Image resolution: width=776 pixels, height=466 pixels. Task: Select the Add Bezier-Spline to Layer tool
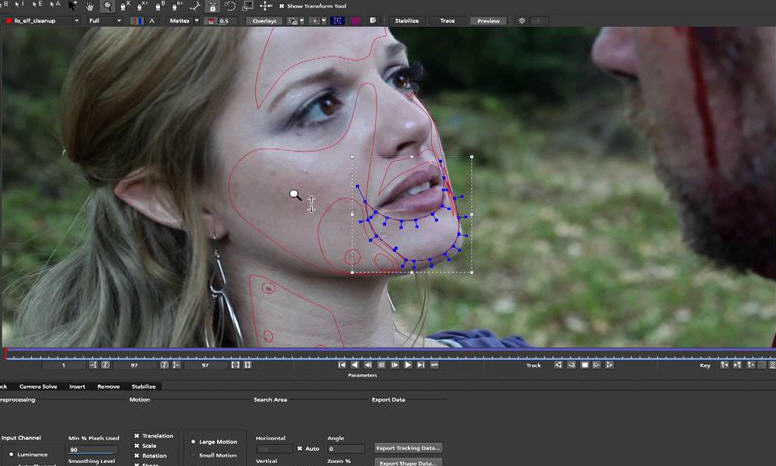click(x=178, y=6)
